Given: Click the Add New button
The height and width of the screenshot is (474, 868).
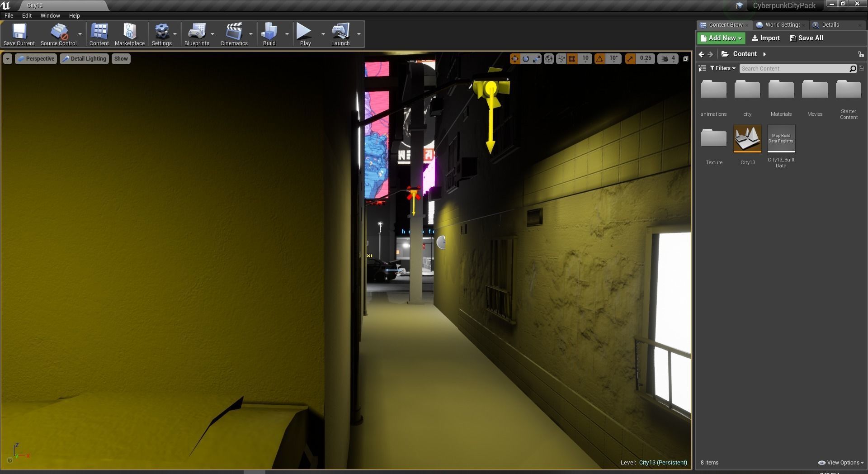Looking at the screenshot, I should [x=721, y=38].
